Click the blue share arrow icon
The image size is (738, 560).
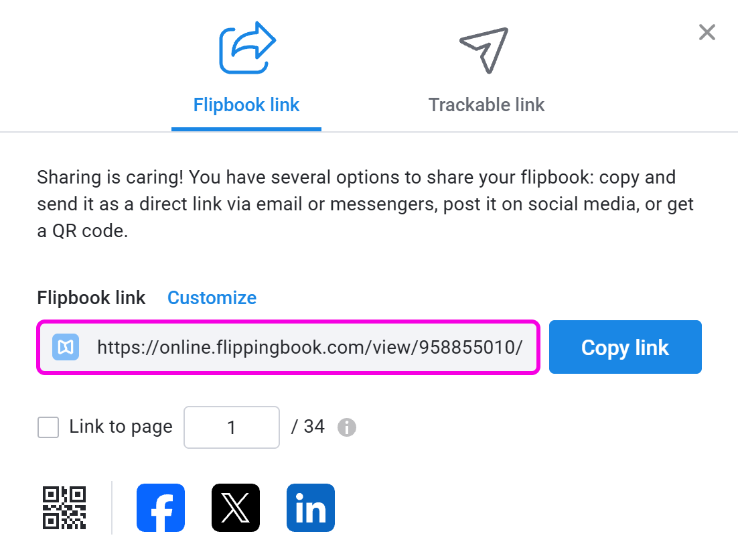tap(246, 48)
